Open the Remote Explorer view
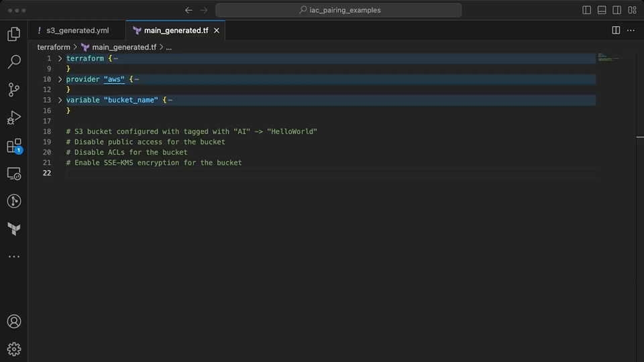Screen dimensions: 644x362 (x=13, y=174)
